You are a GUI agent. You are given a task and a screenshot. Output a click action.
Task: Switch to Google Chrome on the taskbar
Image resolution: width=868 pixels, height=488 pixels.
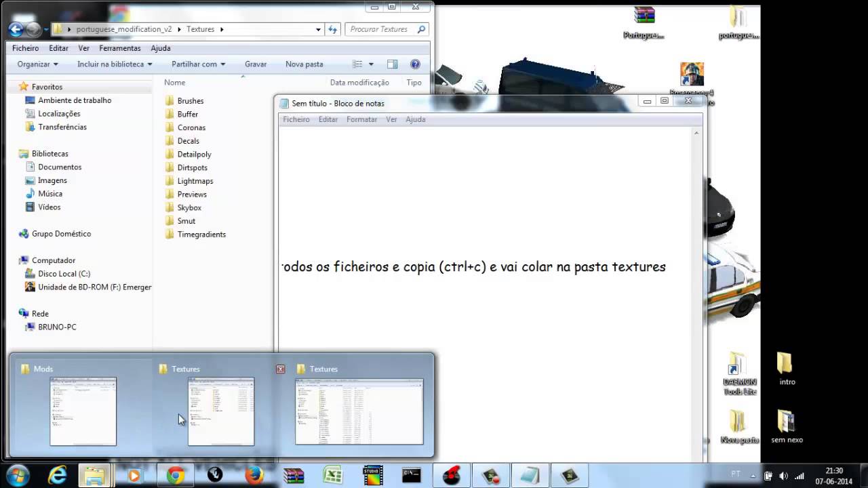click(x=176, y=476)
